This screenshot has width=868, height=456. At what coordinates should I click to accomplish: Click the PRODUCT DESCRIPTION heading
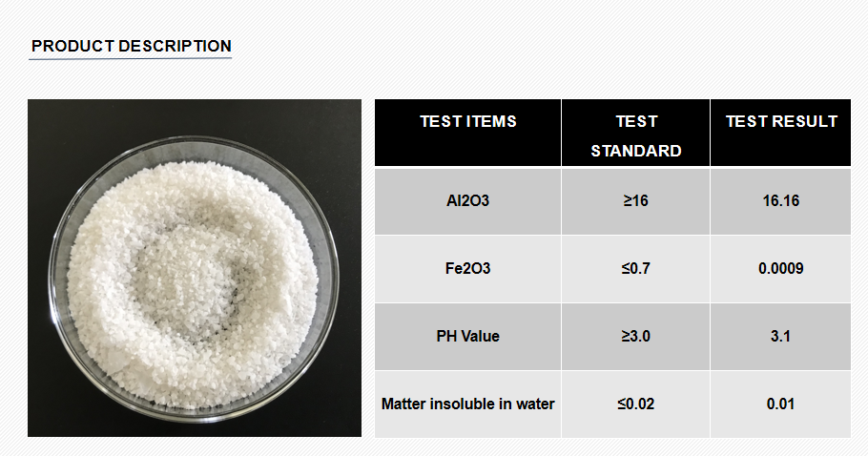coord(131,46)
